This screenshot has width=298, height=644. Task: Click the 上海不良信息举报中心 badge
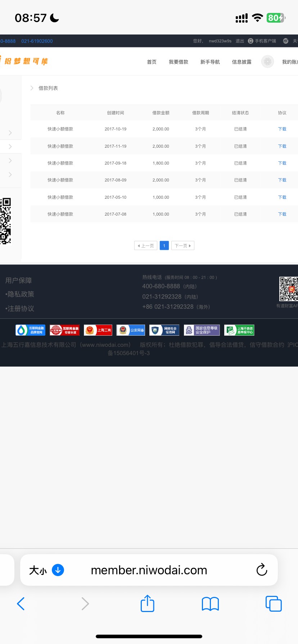click(239, 330)
